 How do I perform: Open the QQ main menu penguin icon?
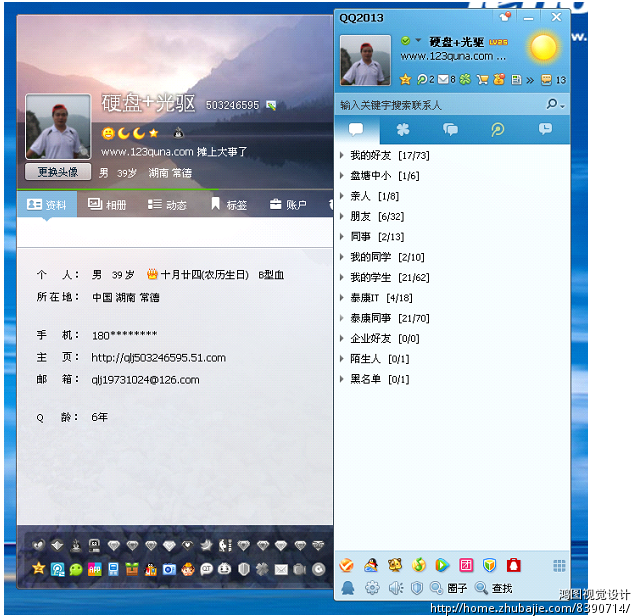pos(348,588)
